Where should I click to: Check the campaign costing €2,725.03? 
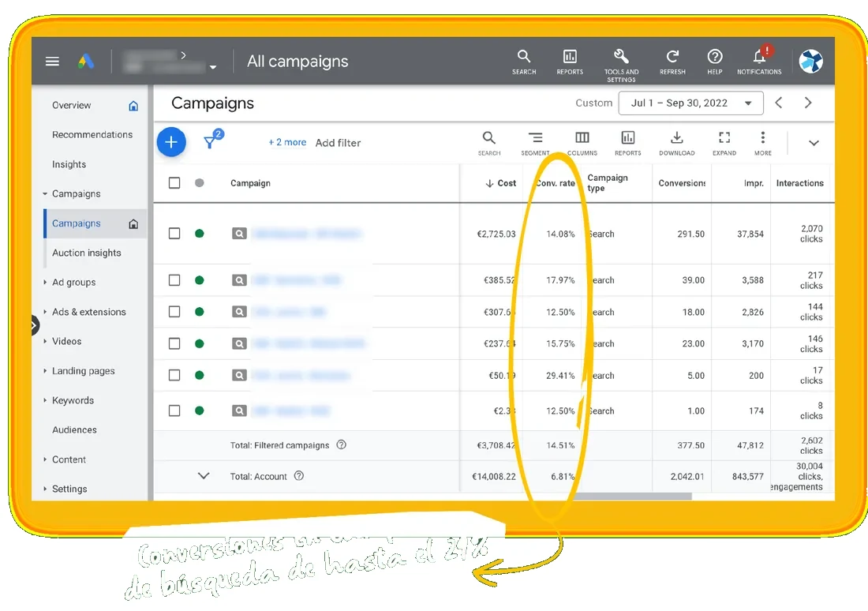174,233
